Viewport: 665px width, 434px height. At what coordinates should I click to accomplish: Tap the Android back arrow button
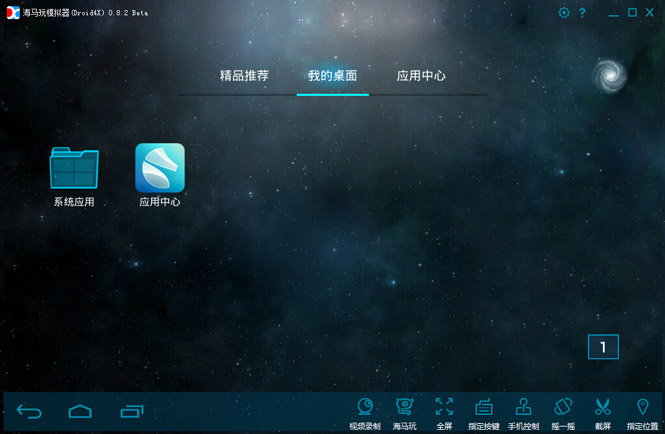point(29,411)
